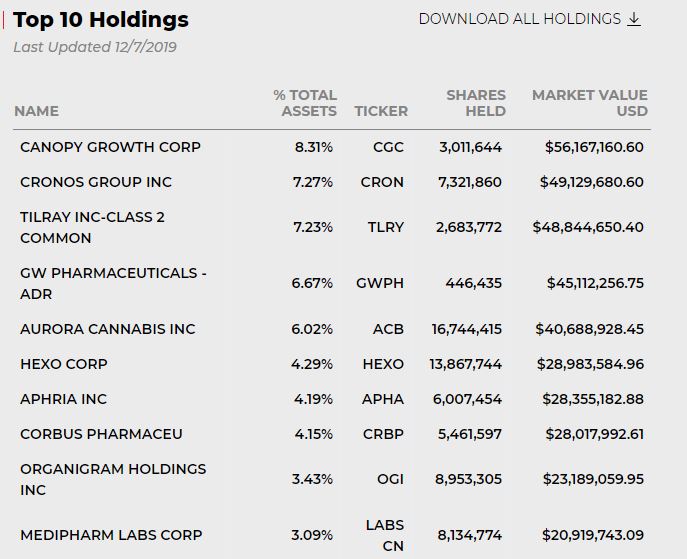This screenshot has width=687, height=559.
Task: Click the CRBP ticker symbol
Action: (x=383, y=434)
